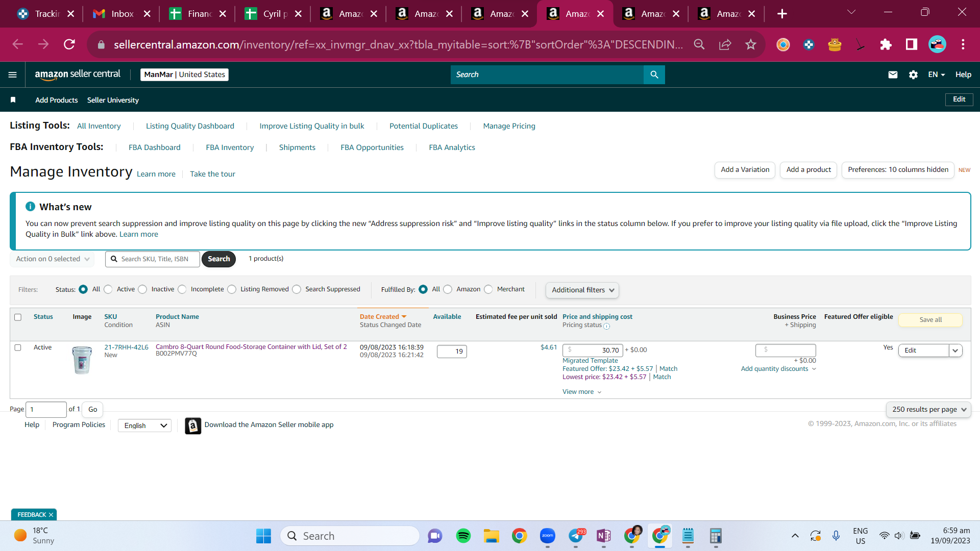Open the Shipments tool
This screenshot has width=980, height=551.
coord(297,147)
